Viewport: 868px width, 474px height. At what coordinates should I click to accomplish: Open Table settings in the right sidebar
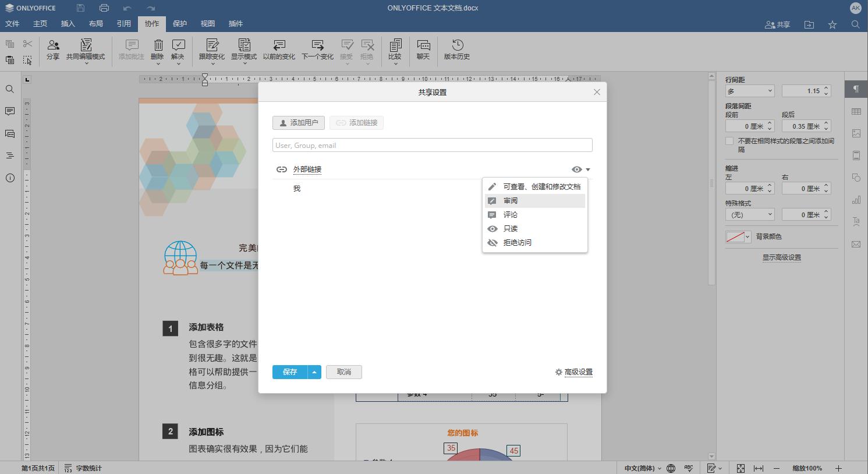[x=856, y=111]
